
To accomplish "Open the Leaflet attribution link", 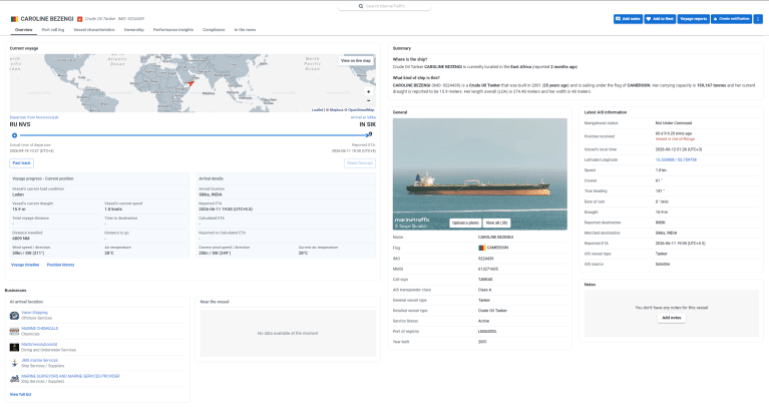I will coord(317,110).
